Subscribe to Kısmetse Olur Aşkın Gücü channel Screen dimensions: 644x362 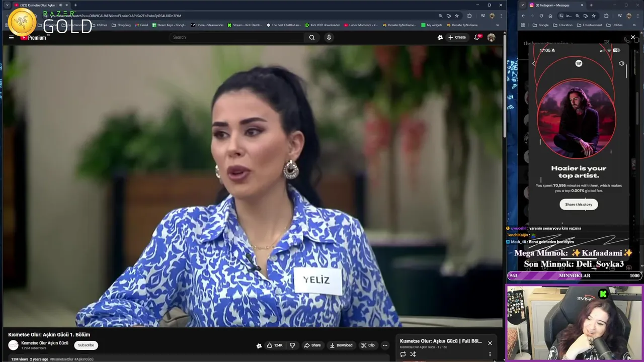coord(86,345)
